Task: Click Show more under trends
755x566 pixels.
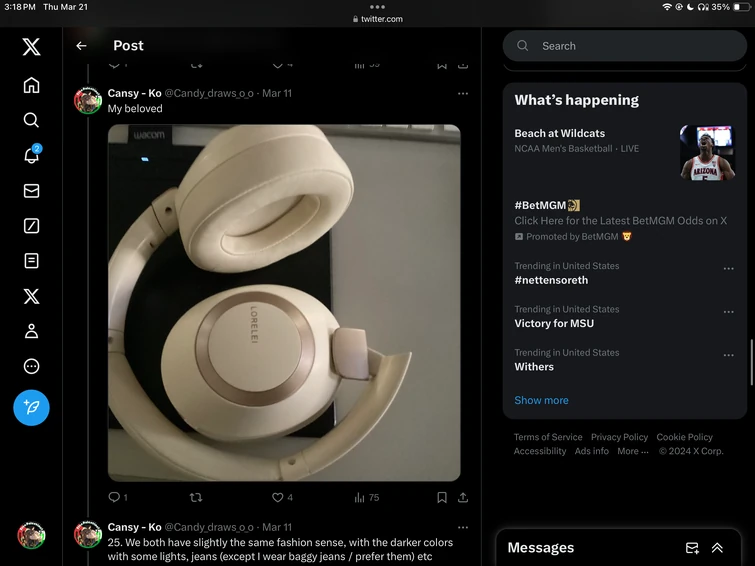Action: [x=541, y=400]
